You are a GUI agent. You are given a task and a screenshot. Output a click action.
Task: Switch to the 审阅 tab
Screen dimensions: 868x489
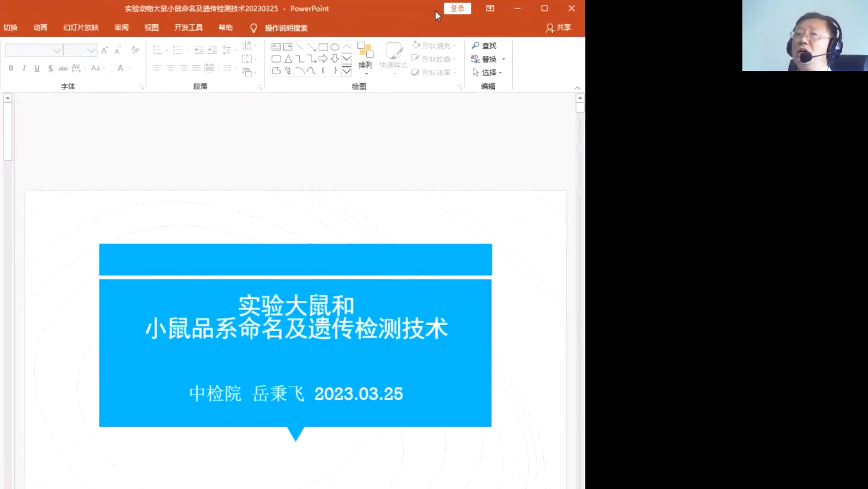pyautogui.click(x=122, y=28)
